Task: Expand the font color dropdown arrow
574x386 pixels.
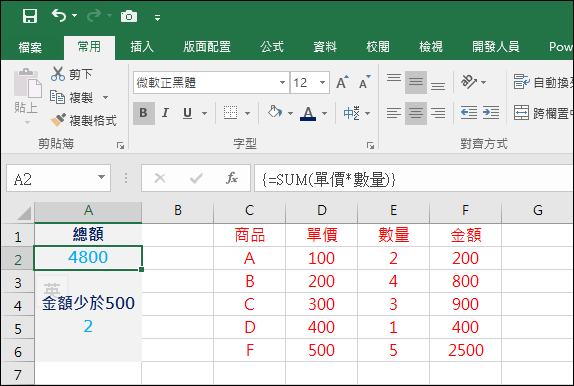Action: click(x=324, y=114)
